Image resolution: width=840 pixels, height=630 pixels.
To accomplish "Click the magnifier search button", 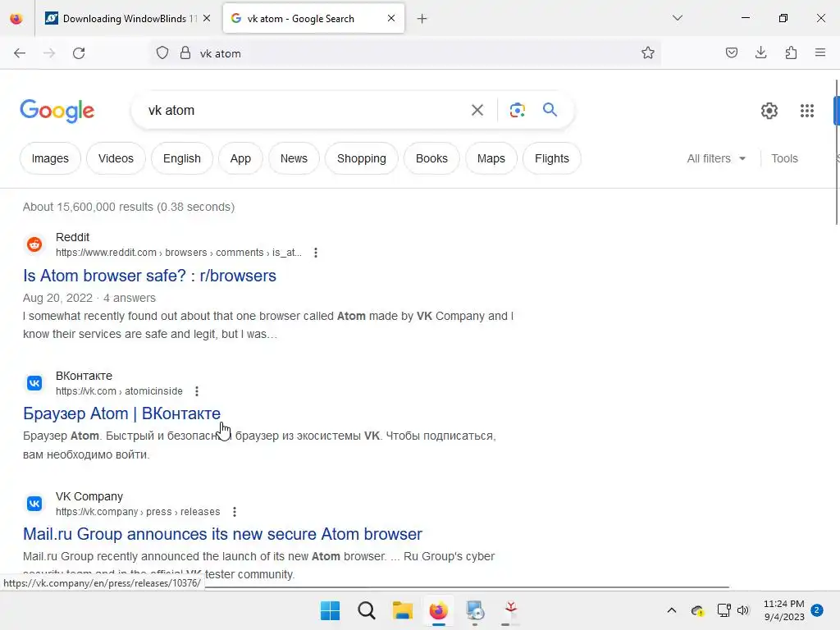I will coord(550,110).
